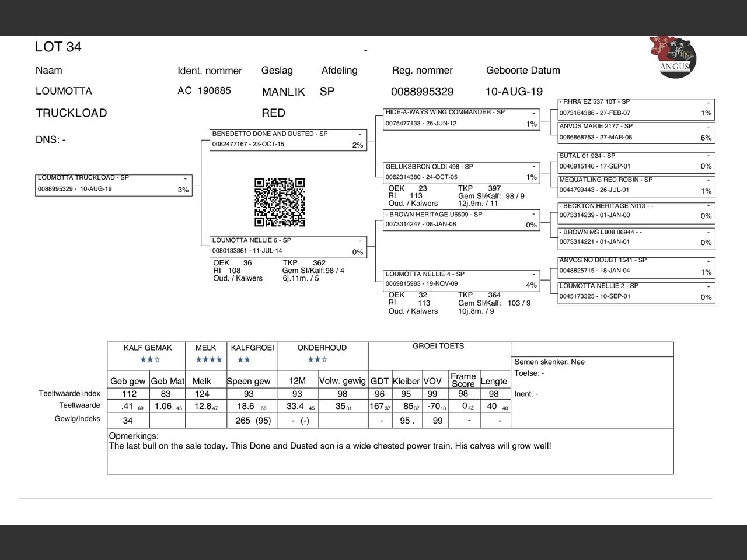The height and width of the screenshot is (560, 747).
Task: Click the GELUKSBRON OLDI 498 box
Action: [460, 173]
